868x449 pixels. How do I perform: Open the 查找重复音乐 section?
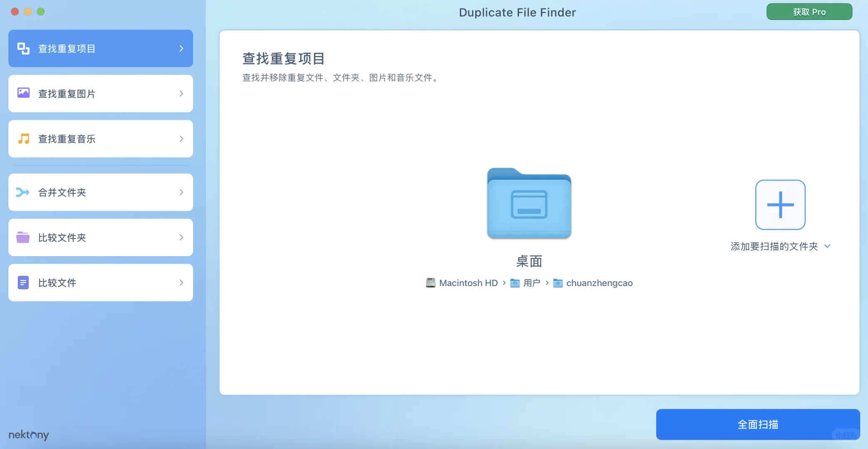coord(100,139)
